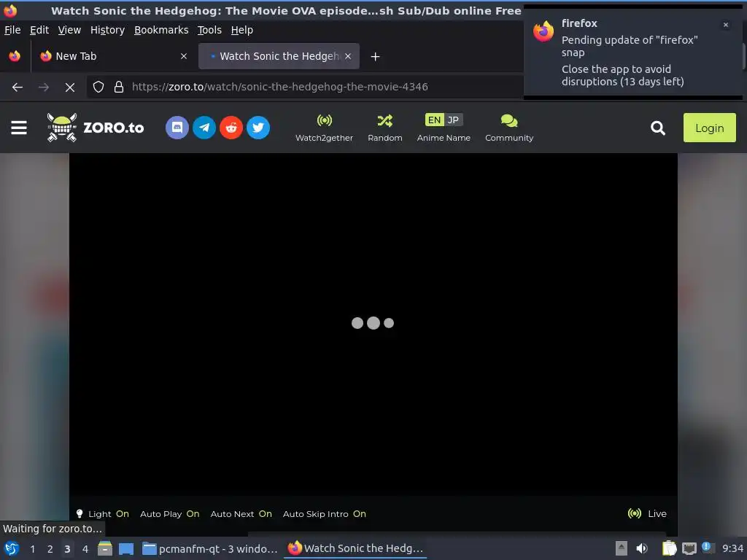This screenshot has height=560, width=747.
Task: Open the Edit menu
Action: [39, 30]
